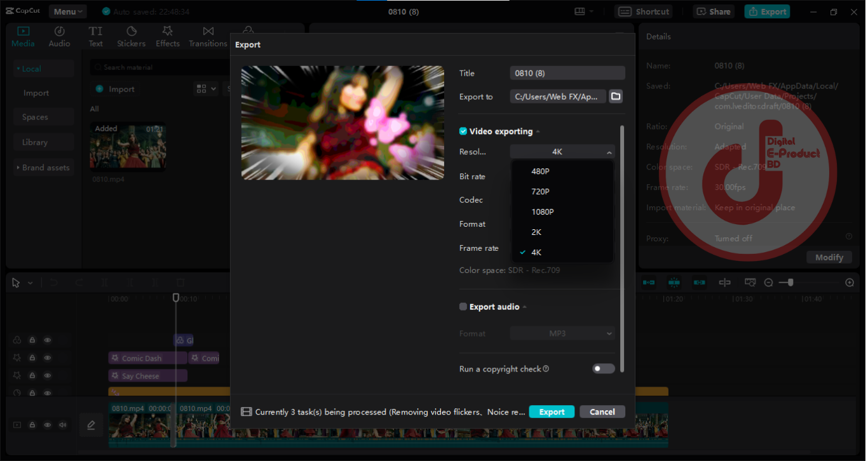Click the Title input field 0810 (8)
Image resolution: width=868 pixels, height=461 pixels.
tap(567, 73)
